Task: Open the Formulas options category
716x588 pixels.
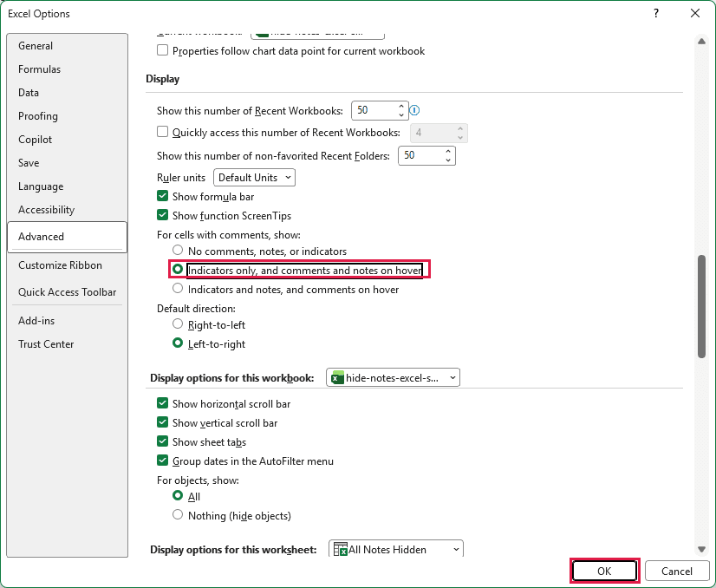Action: (67, 69)
